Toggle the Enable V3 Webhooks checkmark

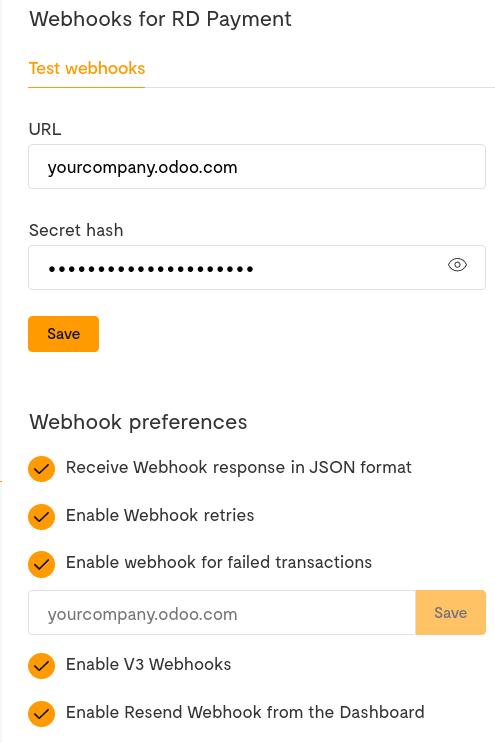point(42,666)
